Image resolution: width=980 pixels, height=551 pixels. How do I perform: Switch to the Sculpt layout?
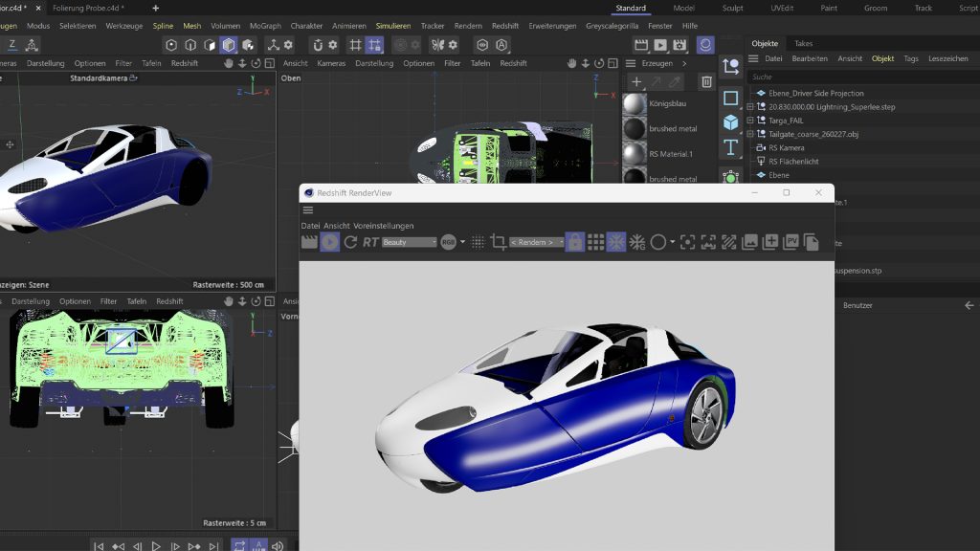(x=732, y=8)
